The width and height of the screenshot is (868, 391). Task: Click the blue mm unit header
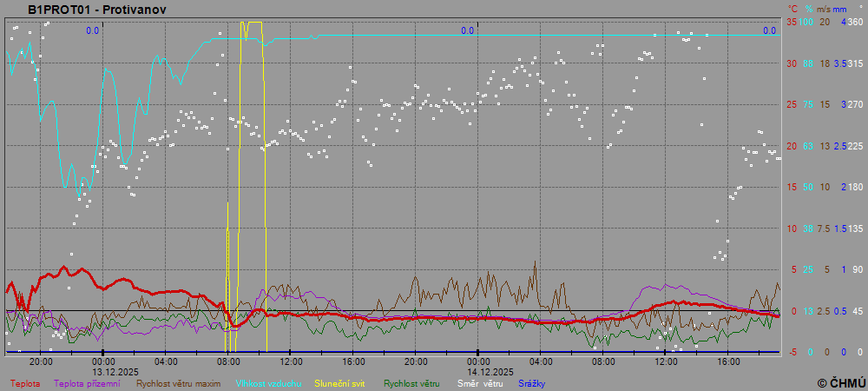(839, 9)
